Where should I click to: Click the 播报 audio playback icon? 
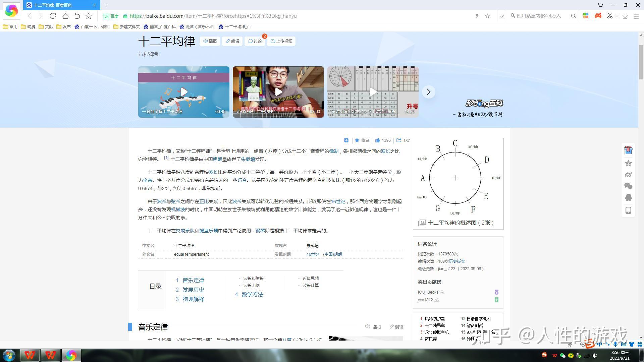pyautogui.click(x=210, y=41)
